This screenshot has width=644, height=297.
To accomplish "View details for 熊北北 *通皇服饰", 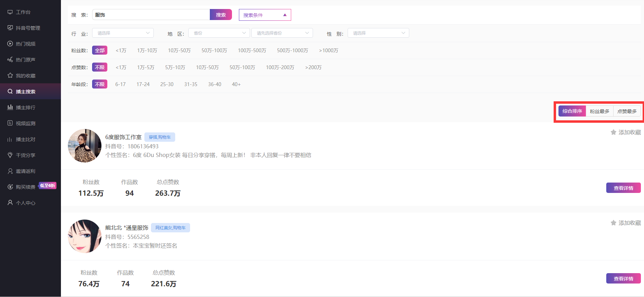I will tap(623, 278).
